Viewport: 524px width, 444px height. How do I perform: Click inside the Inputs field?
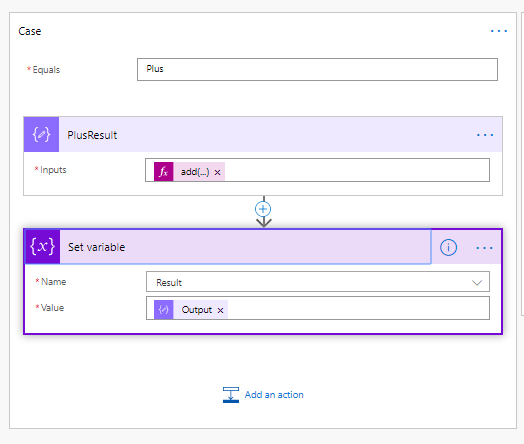[x=317, y=170]
